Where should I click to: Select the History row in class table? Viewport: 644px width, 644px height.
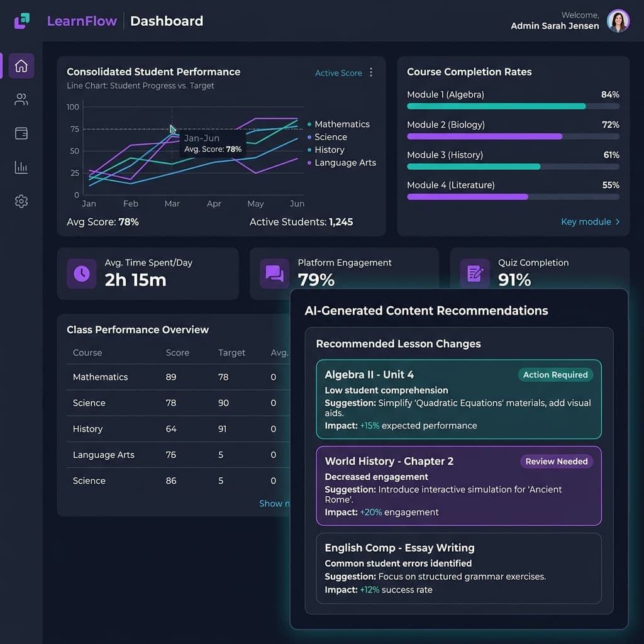[178, 429]
